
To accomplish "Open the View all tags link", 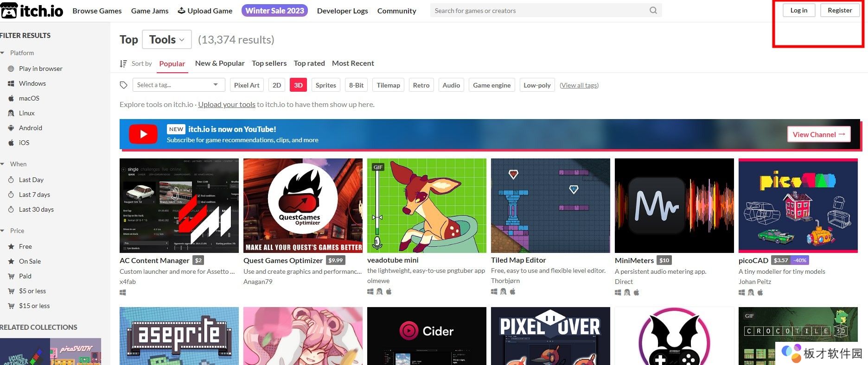I will (x=579, y=85).
